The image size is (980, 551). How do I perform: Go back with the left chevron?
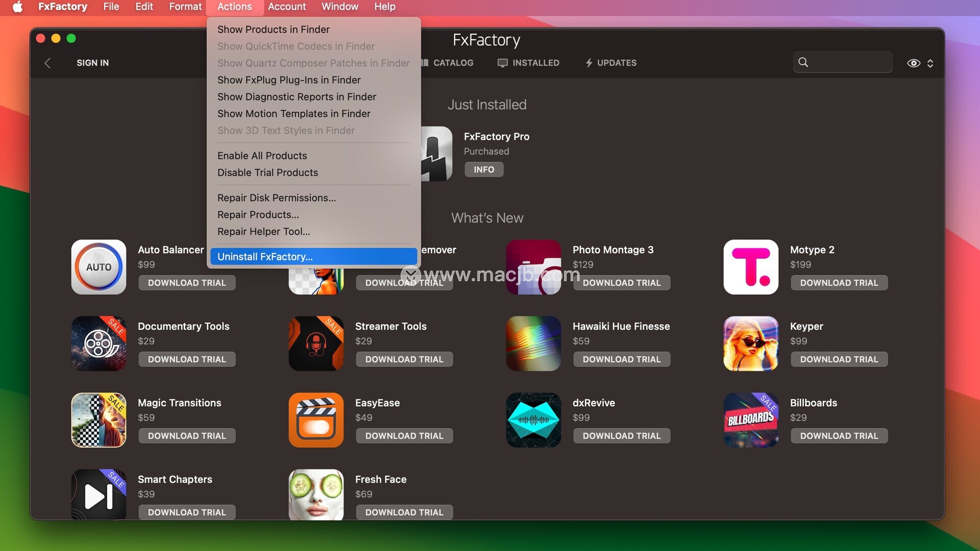click(x=47, y=63)
